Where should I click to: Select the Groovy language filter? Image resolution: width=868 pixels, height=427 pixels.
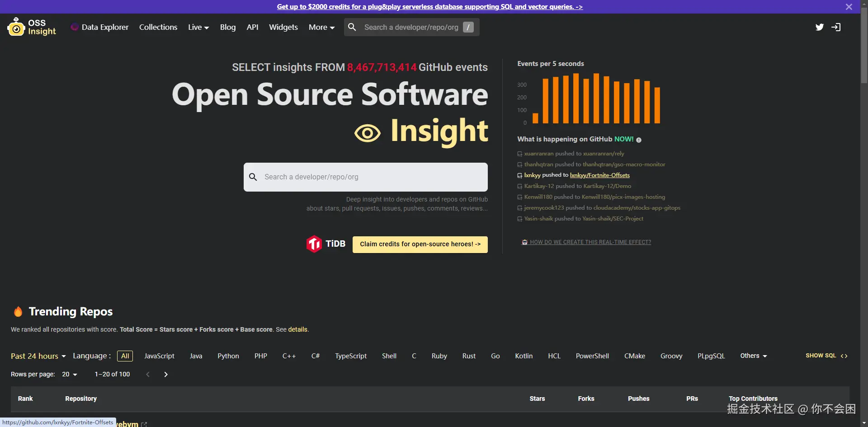click(671, 356)
